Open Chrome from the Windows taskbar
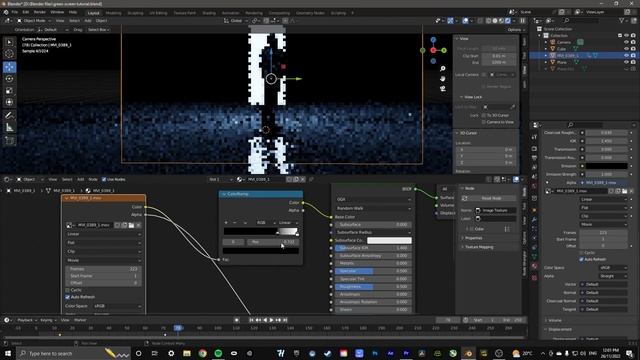 click(x=202, y=353)
